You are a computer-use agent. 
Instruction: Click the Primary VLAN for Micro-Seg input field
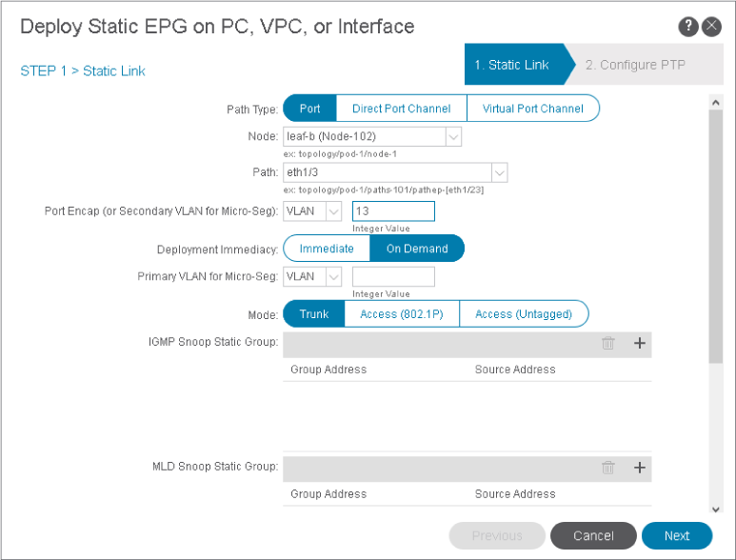tap(393, 277)
